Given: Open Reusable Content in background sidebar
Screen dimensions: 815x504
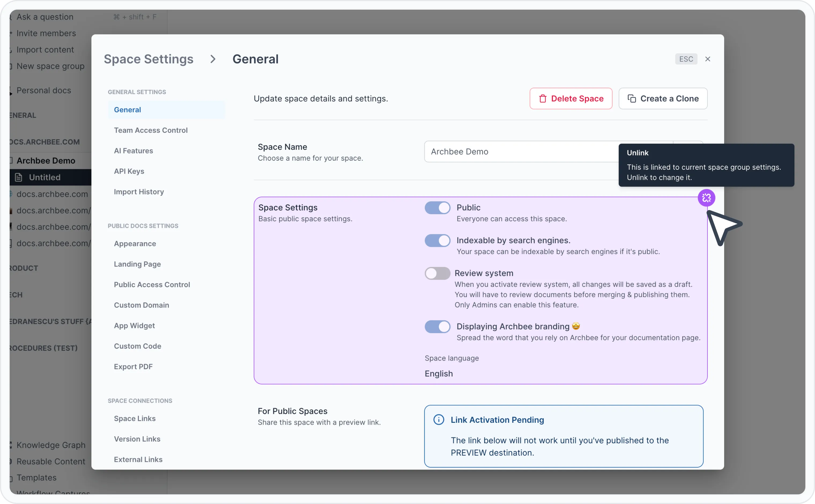Looking at the screenshot, I should click(51, 462).
